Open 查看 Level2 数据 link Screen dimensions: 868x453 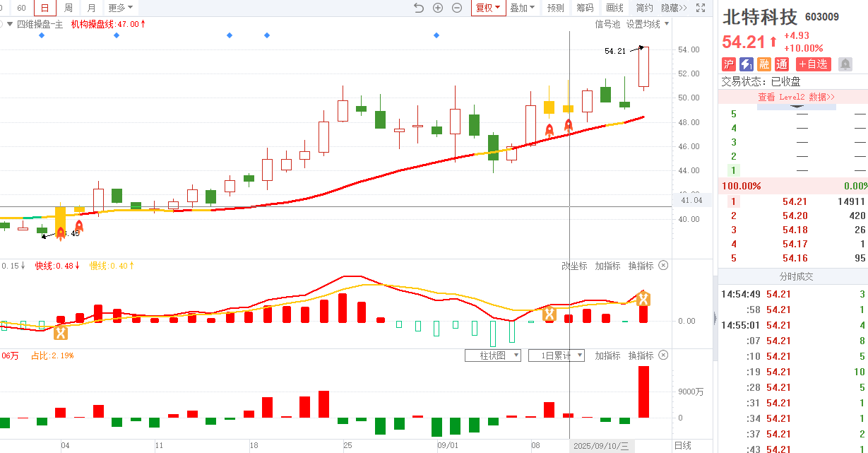(796, 97)
